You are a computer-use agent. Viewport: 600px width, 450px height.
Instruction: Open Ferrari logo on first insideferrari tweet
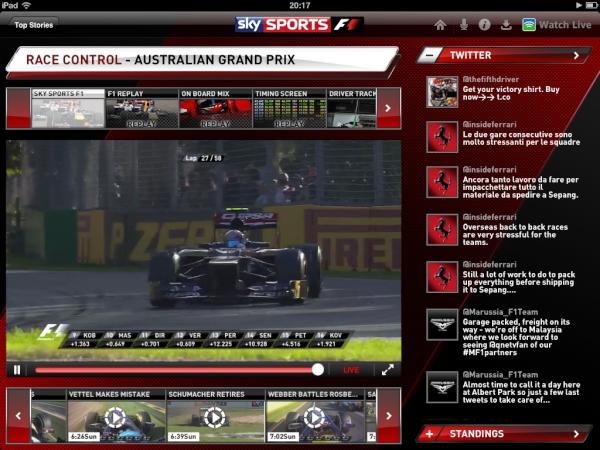tap(441, 137)
